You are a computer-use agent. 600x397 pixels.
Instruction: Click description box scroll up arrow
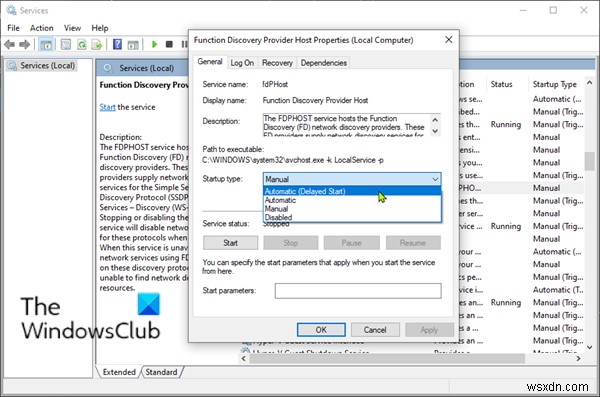[435, 119]
